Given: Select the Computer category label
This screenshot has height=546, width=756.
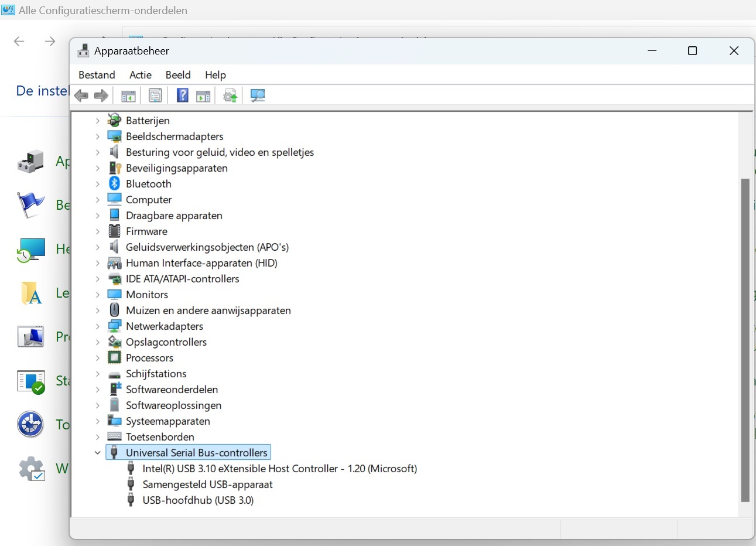Looking at the screenshot, I should pos(149,200).
